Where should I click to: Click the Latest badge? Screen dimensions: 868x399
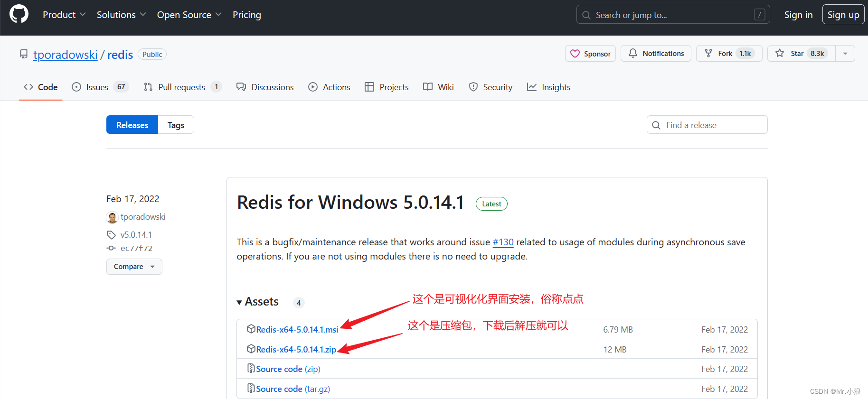coord(491,204)
